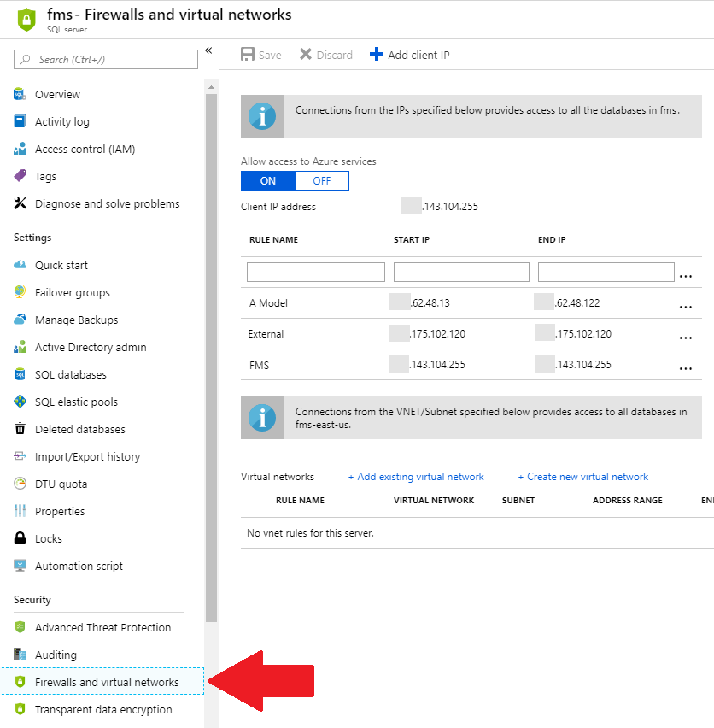This screenshot has height=728, width=714.
Task: Select the A Model rule name cell
Action: coord(269,303)
